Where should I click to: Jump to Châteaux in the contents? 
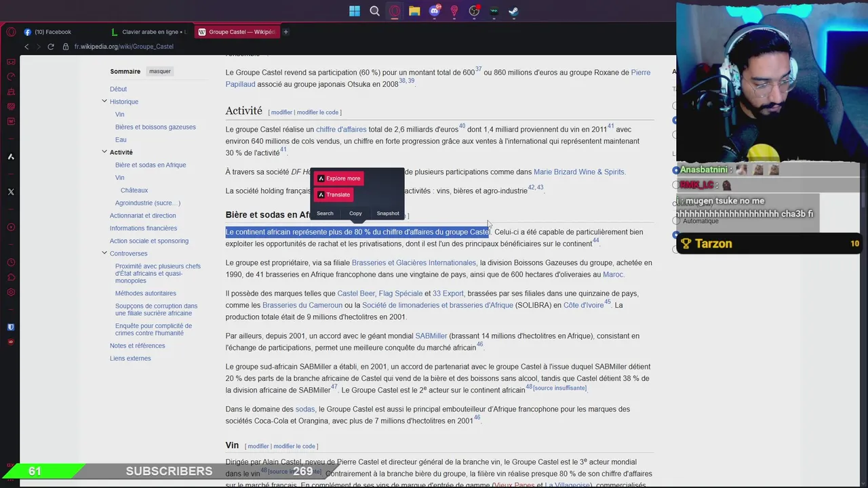134,190
